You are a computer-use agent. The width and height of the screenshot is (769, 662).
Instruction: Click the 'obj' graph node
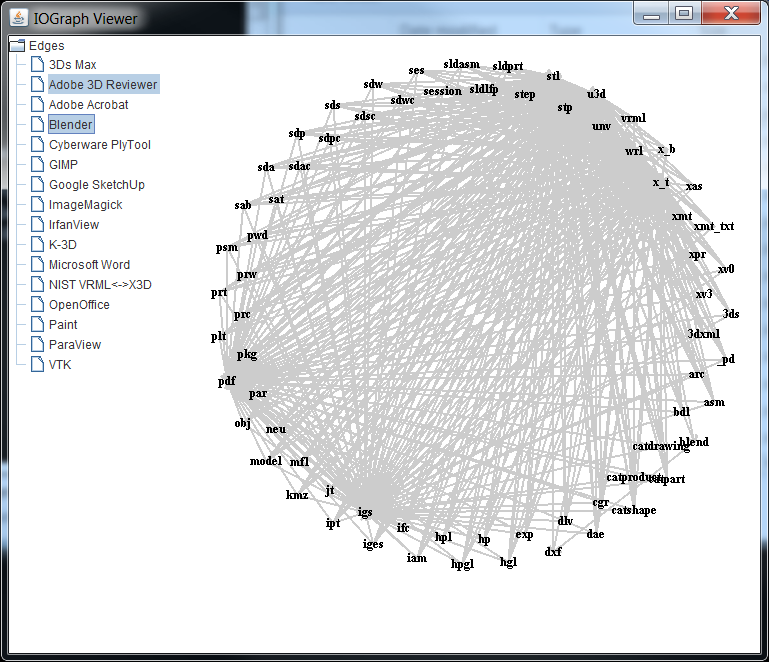242,423
